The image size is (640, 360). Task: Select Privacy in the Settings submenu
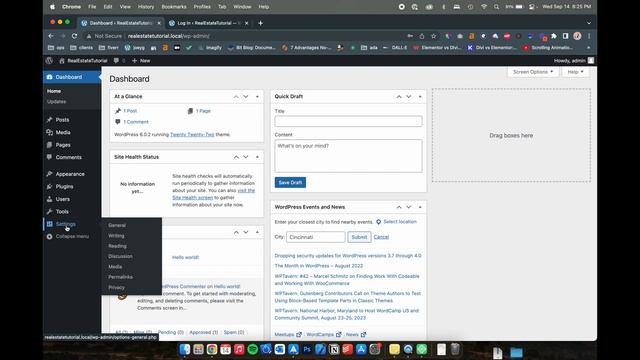coord(116,287)
